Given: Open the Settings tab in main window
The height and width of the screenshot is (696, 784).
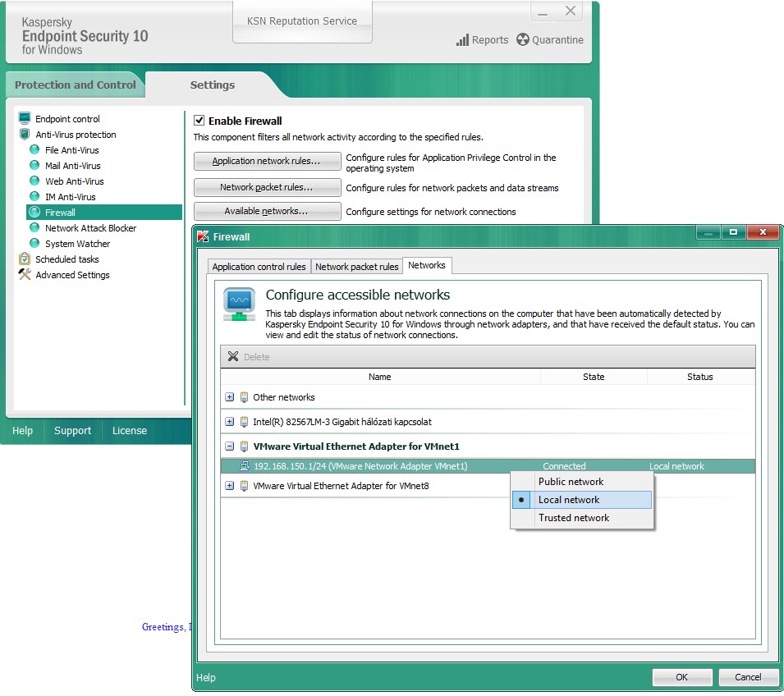Looking at the screenshot, I should click(x=213, y=85).
